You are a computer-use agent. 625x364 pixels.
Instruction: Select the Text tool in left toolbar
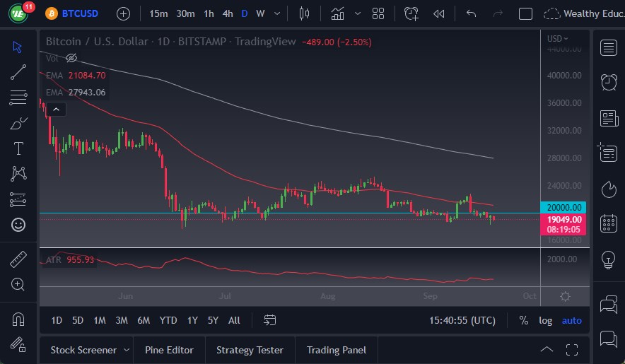pos(18,148)
